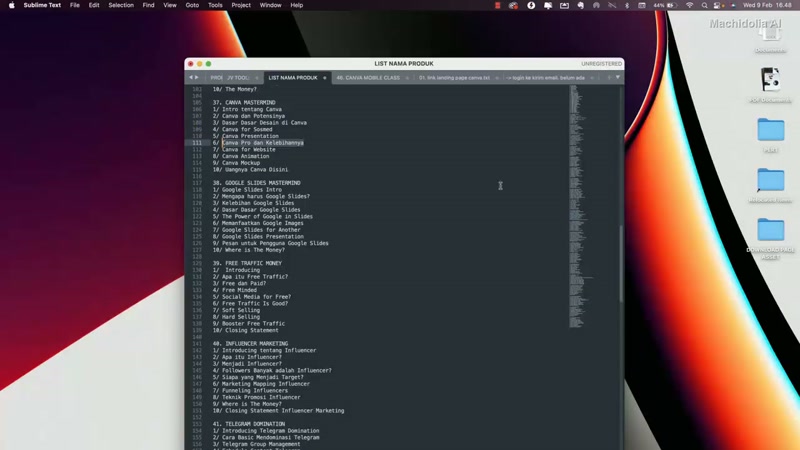Click line '41. TELEGRAM DOMINATION'

[248, 424]
